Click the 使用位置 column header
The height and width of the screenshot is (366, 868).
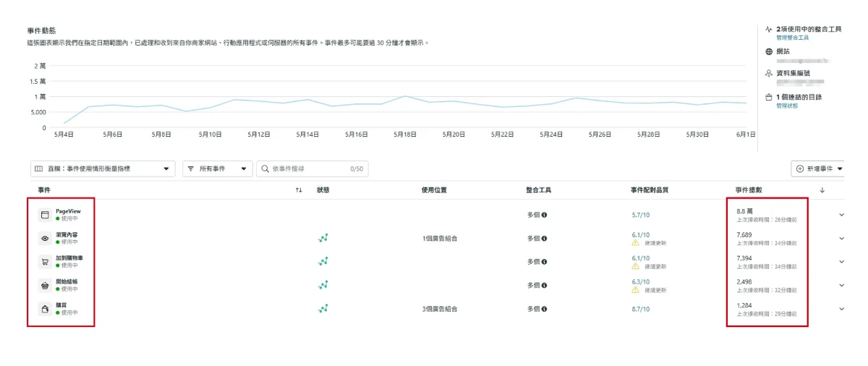(434, 190)
